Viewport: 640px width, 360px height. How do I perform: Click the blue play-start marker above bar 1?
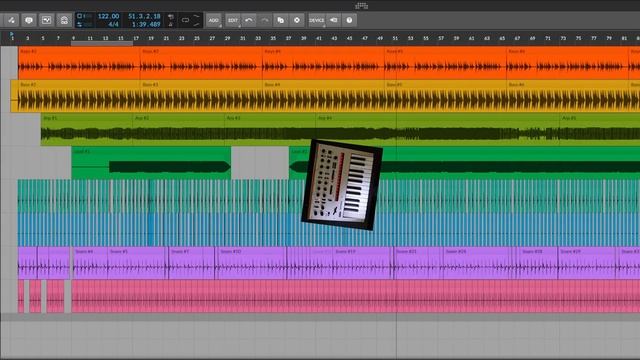(11, 34)
